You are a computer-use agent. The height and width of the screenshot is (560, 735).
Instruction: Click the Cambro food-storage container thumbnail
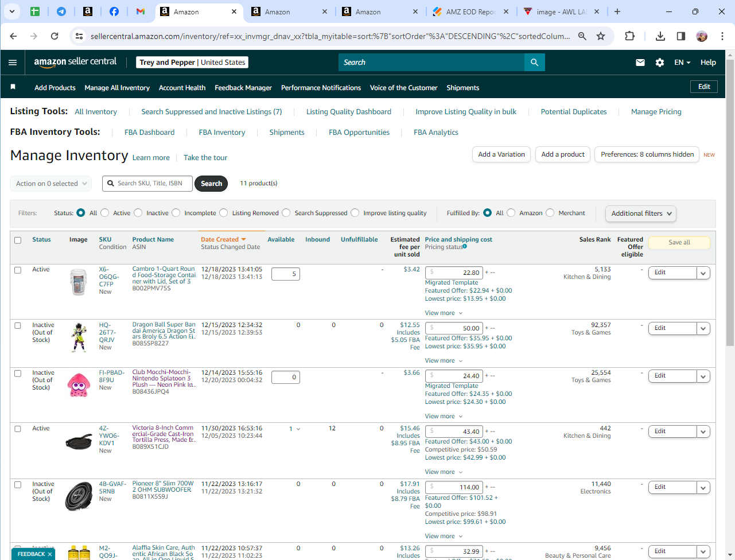click(79, 282)
